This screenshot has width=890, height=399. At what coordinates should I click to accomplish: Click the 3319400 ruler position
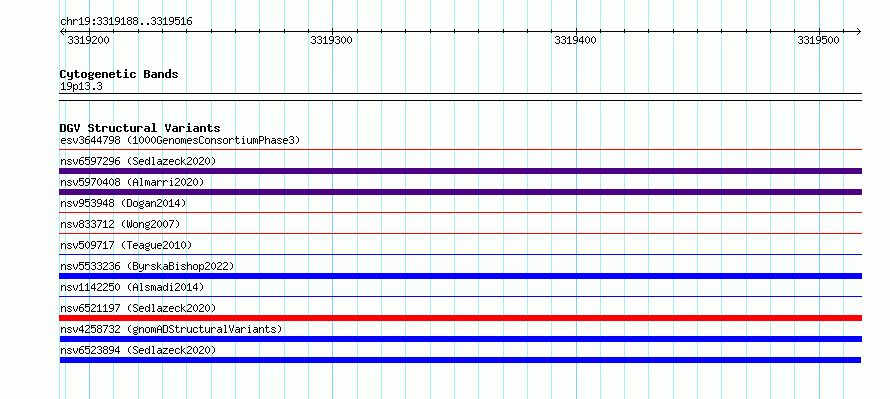pyautogui.click(x=576, y=40)
